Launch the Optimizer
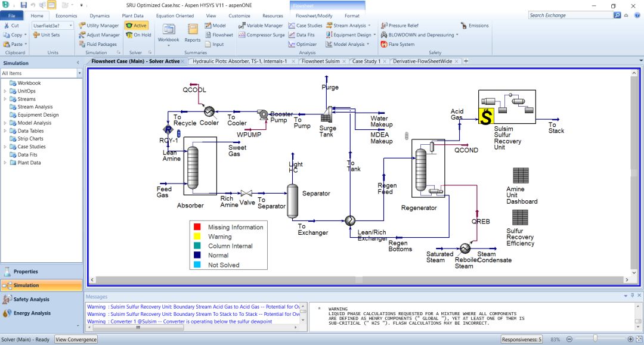 point(303,44)
